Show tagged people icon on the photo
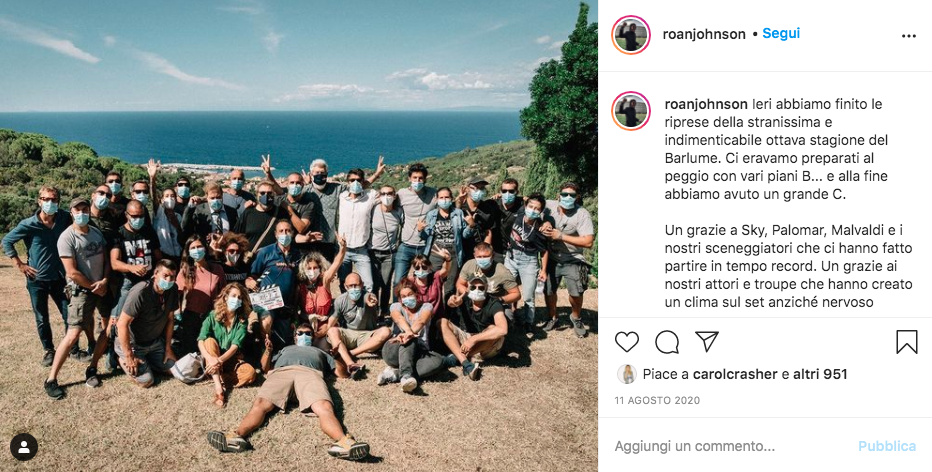Image resolution: width=932 pixels, height=472 pixels. point(24,448)
